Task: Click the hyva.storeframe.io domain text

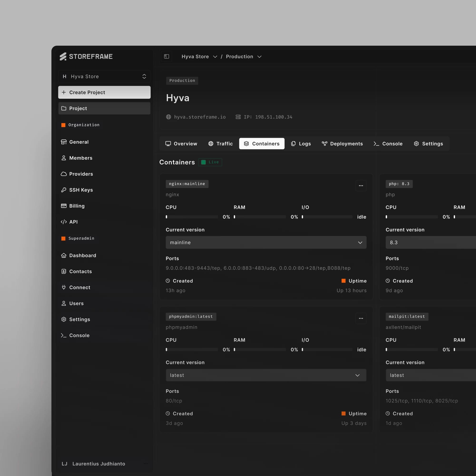Action: (200, 117)
